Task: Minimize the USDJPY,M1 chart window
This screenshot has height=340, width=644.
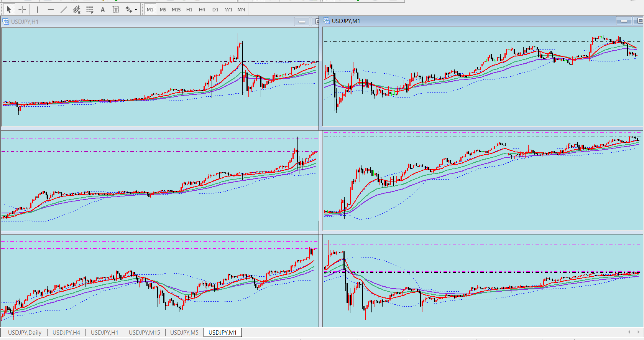Action: 624,21
